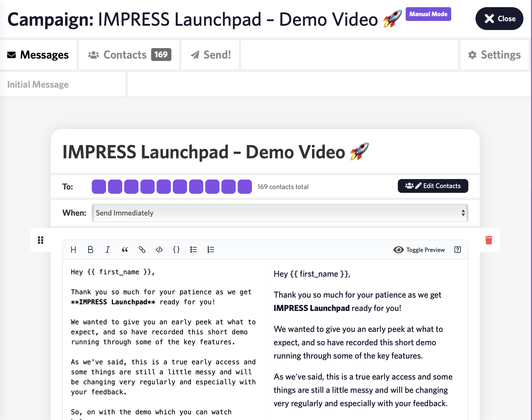Viewport: 532px width, 420px height.
Task: Open the Send Immediately dropdown
Action: point(280,213)
